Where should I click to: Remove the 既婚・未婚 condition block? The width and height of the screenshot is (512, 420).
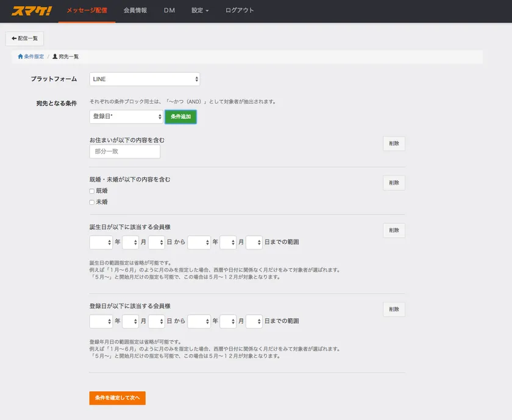coord(394,183)
